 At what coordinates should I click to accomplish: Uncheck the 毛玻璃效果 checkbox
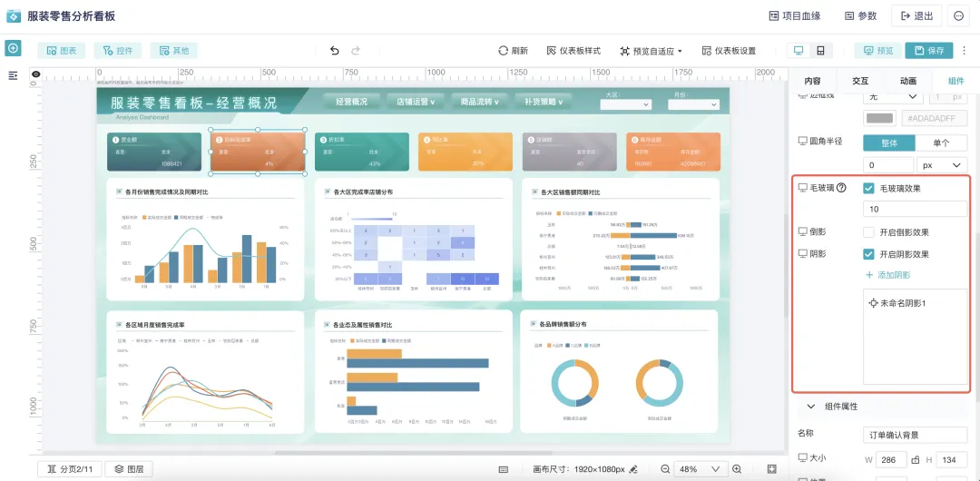click(x=869, y=188)
